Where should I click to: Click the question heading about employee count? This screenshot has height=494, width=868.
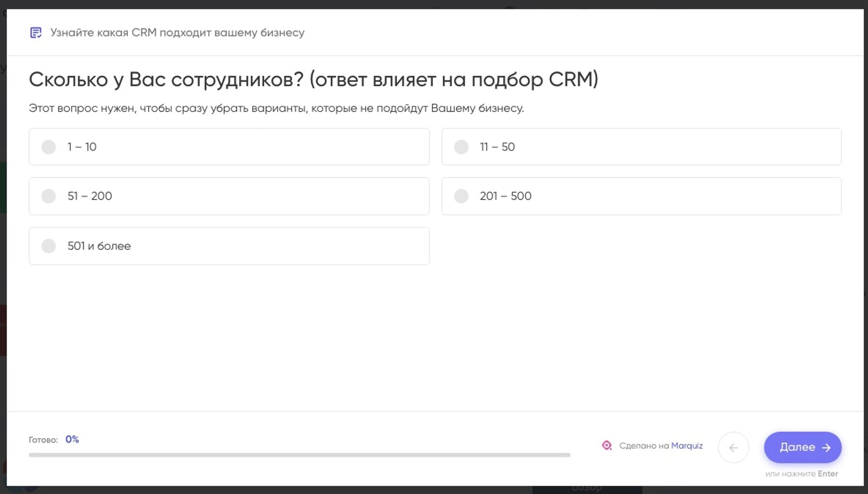coord(314,79)
